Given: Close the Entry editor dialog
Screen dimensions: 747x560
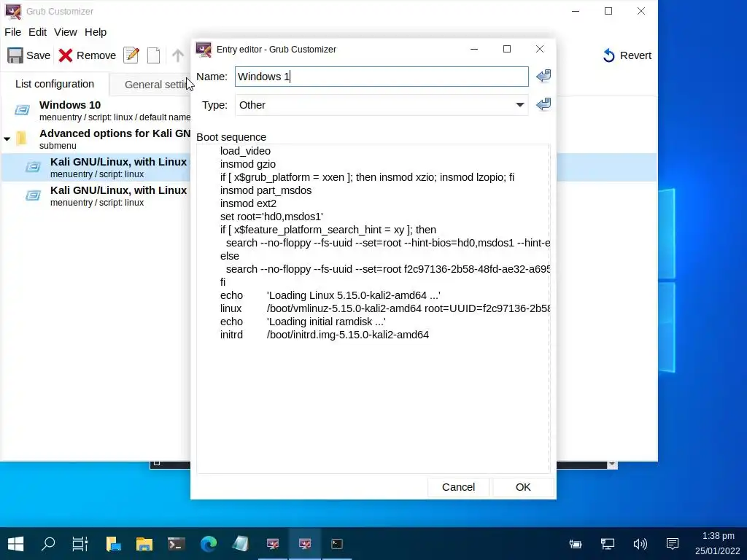Looking at the screenshot, I should 539,49.
